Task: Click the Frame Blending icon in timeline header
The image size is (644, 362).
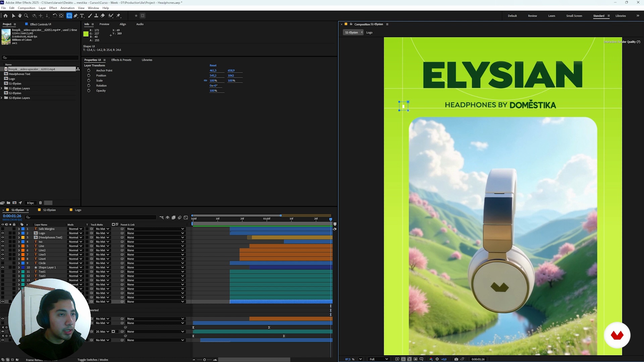Action: click(x=174, y=218)
